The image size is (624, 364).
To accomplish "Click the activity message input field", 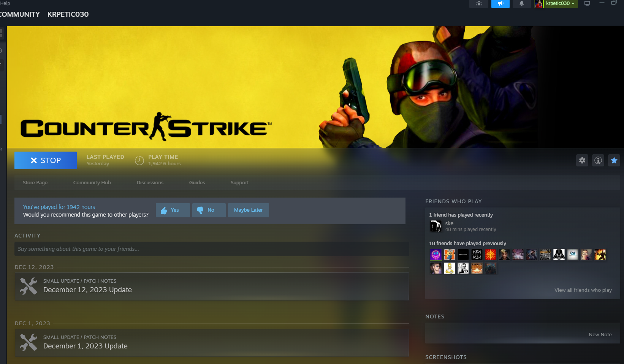I will point(212,249).
